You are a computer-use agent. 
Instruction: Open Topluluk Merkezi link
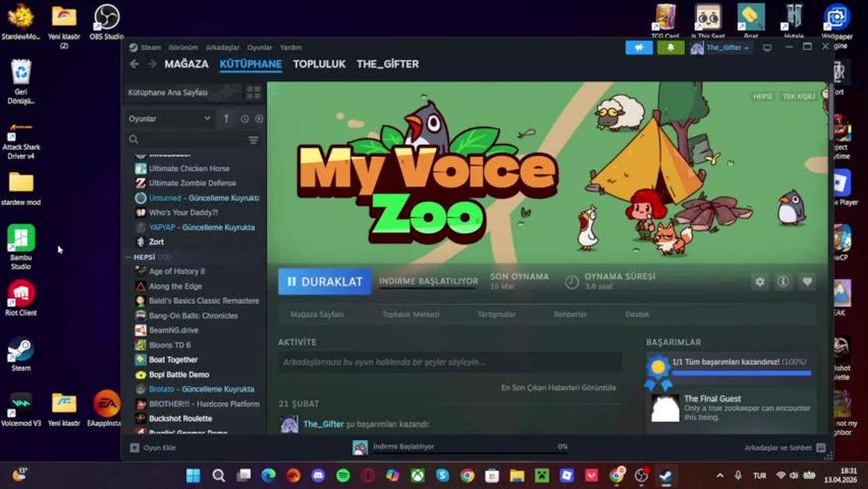coord(410,314)
